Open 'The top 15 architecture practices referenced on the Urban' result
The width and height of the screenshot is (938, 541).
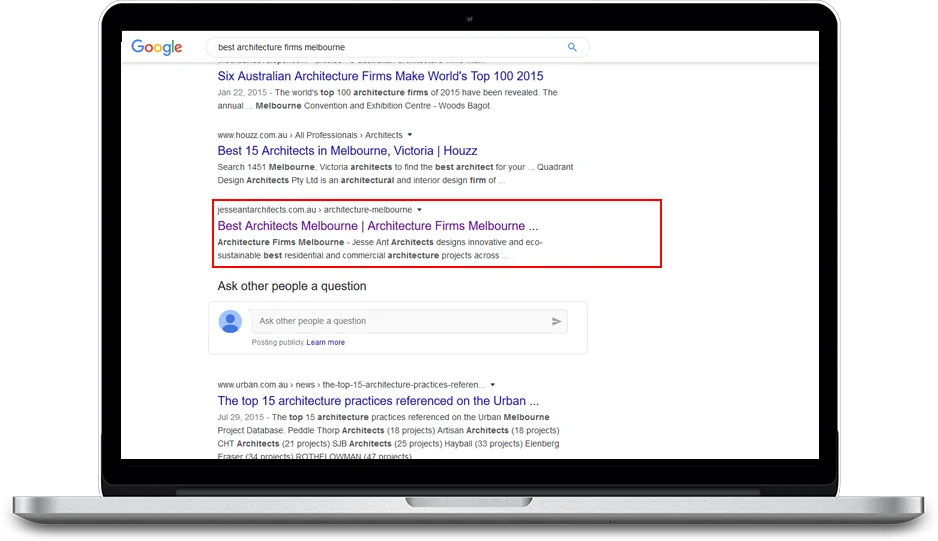[378, 401]
